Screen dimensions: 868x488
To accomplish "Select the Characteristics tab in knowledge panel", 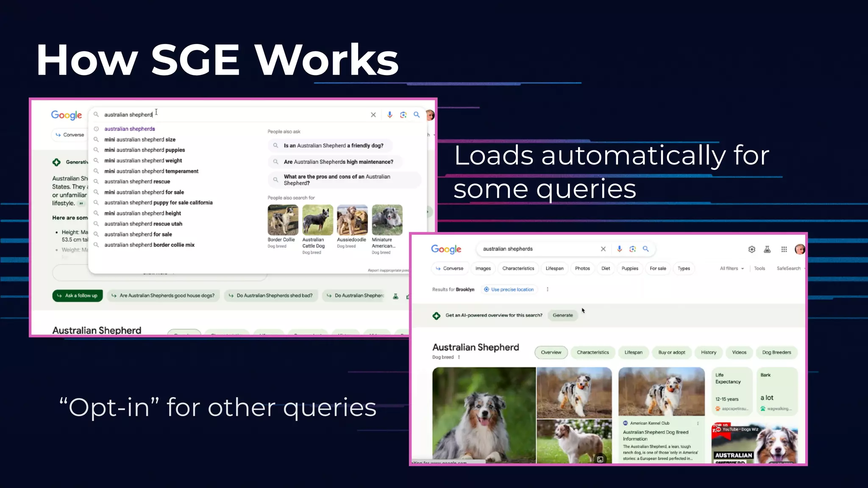I will pyautogui.click(x=593, y=352).
